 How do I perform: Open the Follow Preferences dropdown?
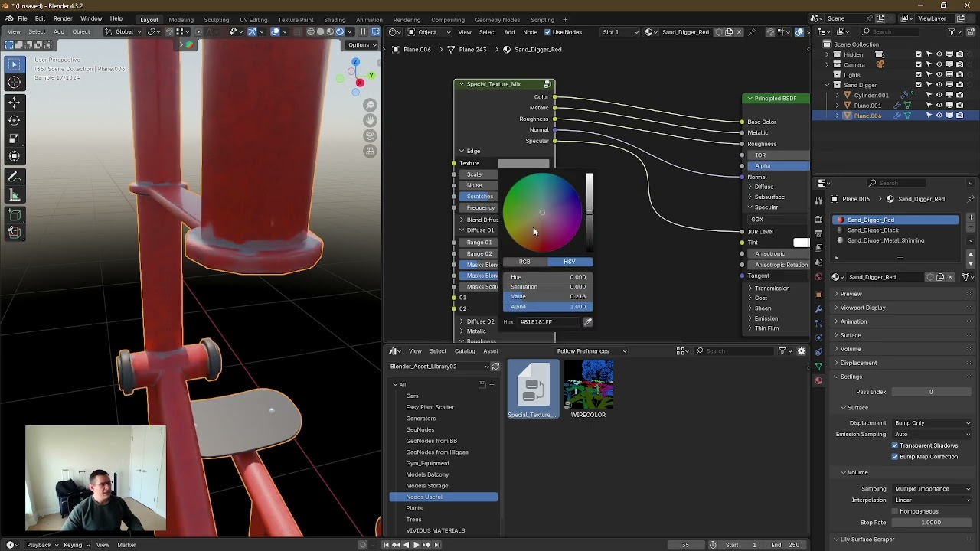[x=590, y=351]
